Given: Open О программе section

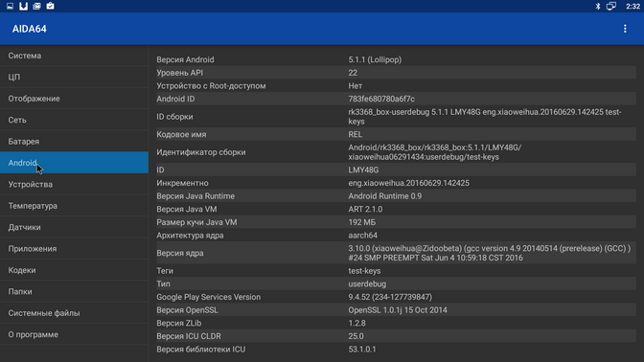Looking at the screenshot, I should pos(74,334).
